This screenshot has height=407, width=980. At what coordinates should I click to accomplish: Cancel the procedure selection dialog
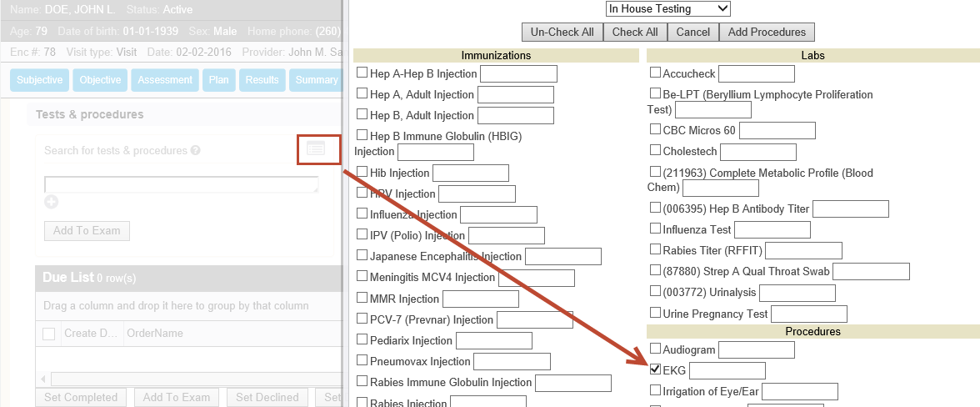pyautogui.click(x=692, y=33)
